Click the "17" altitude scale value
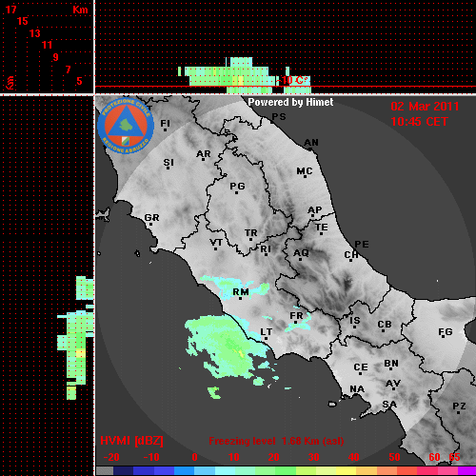The width and height of the screenshot is (476, 476). pos(10,10)
